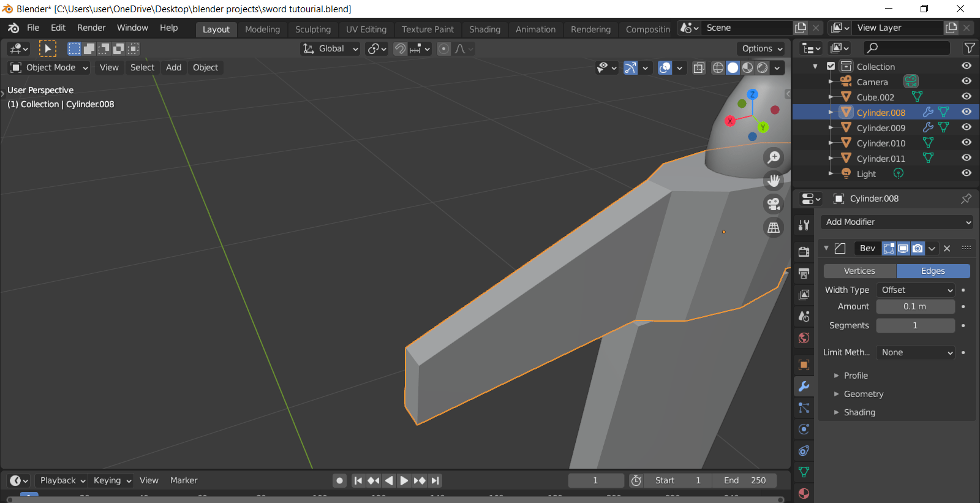Open the Object Mode dropdown
Viewport: 980px width, 503px height.
point(50,67)
